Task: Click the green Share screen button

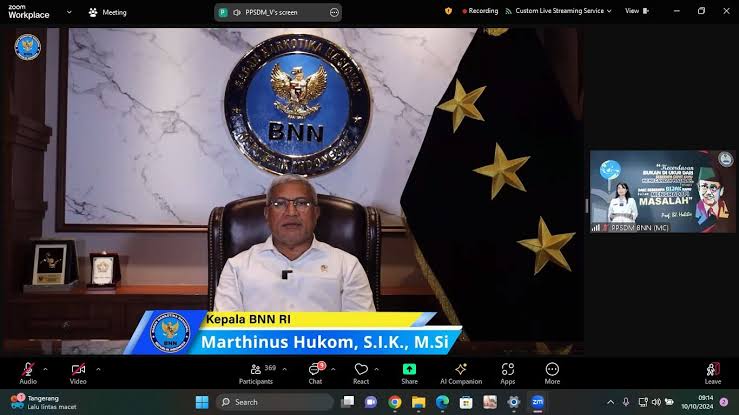Action: tap(409, 374)
